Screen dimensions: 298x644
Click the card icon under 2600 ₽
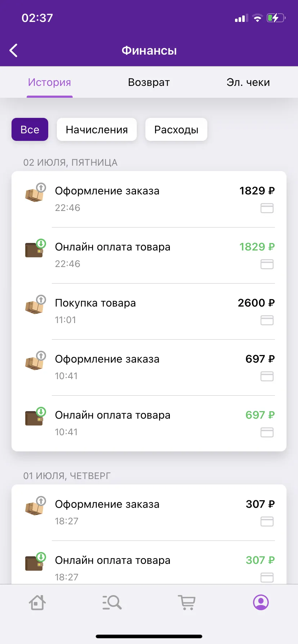tap(267, 320)
